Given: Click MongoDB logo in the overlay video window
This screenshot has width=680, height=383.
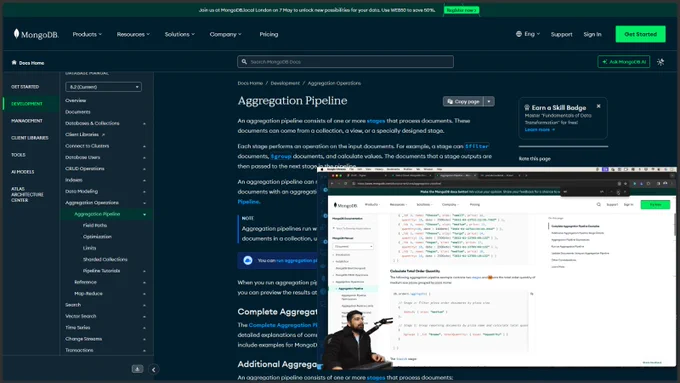Looking at the screenshot, I should click(x=346, y=205).
